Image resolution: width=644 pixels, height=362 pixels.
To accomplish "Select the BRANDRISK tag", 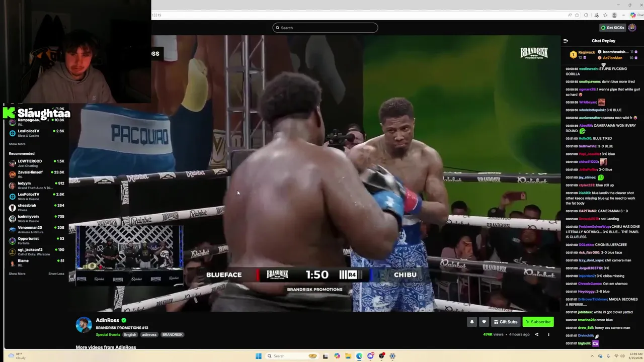I will (x=172, y=334).
